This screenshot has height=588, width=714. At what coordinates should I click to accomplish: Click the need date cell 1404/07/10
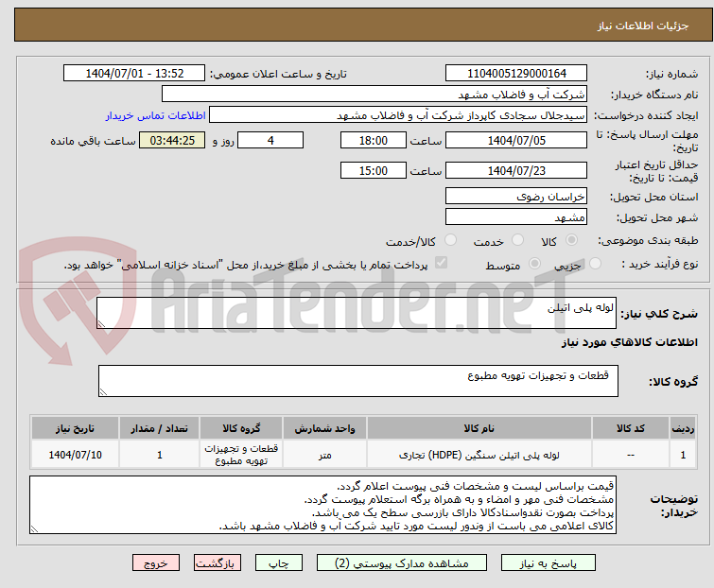(x=75, y=455)
